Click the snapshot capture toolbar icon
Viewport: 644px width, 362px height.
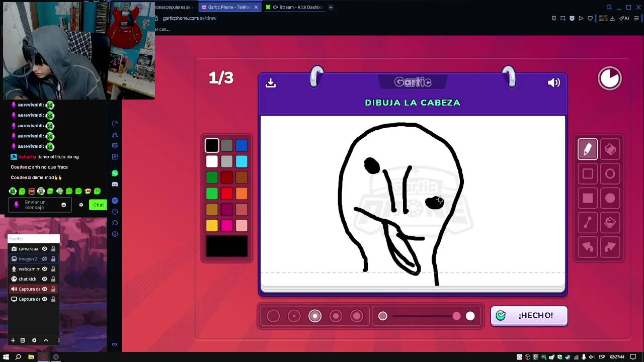click(563, 18)
